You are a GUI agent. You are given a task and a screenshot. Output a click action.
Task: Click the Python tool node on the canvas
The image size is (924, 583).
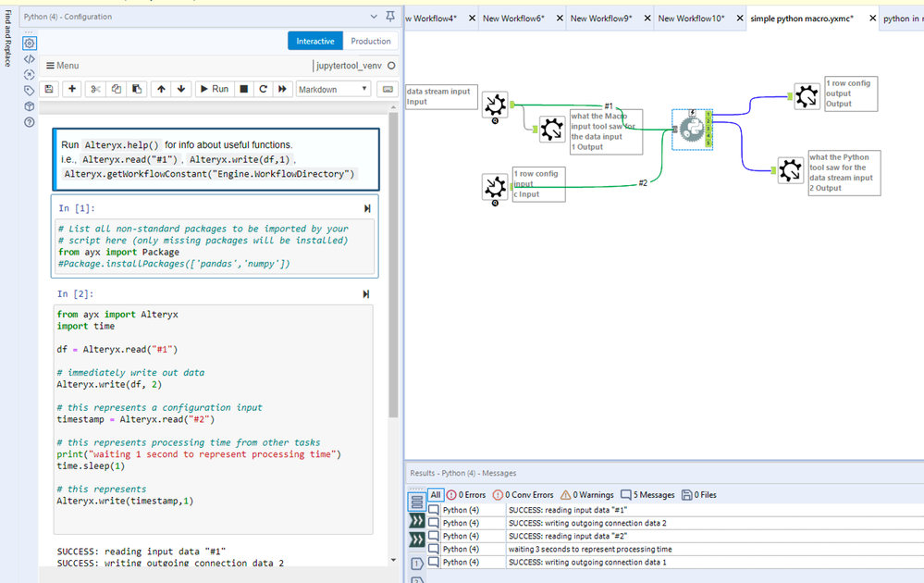[x=690, y=129]
